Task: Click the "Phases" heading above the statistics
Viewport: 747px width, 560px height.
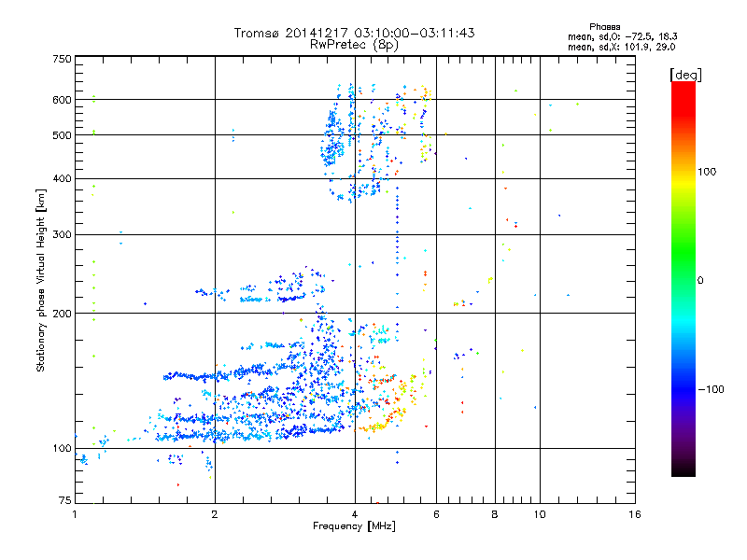Action: (604, 27)
